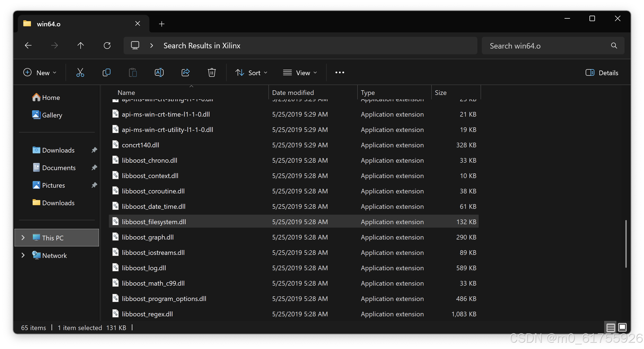Click the vertical scrollbar thumb
644x349 pixels.
[626, 243]
